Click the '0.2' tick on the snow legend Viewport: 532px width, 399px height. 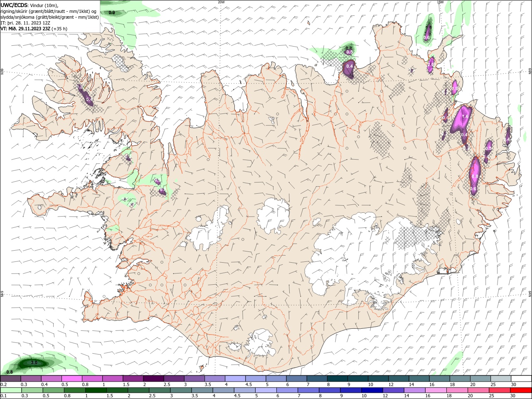[x=3, y=384]
